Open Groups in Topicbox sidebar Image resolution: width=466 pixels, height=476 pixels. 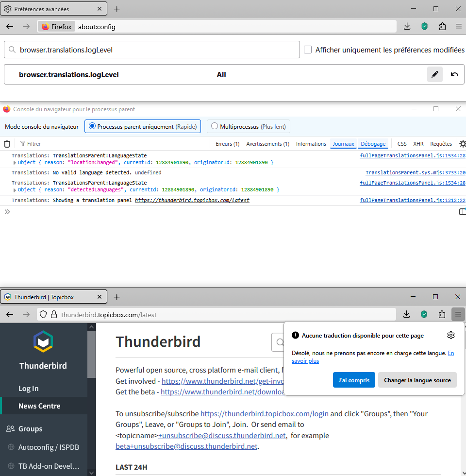30,428
